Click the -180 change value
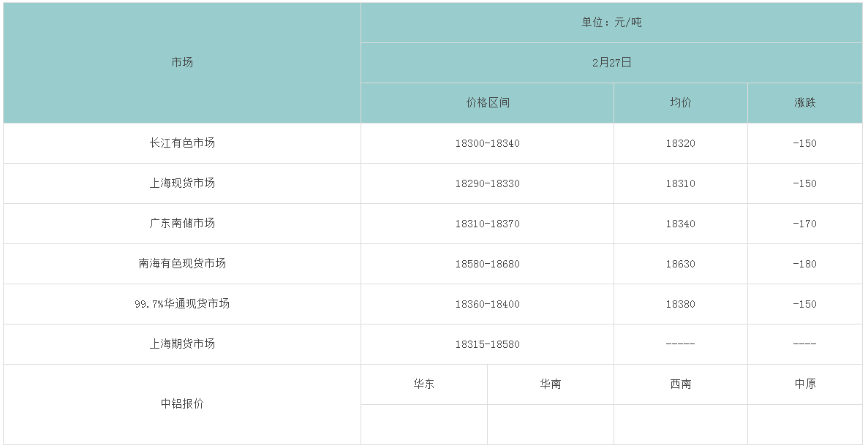This screenshot has width=868, height=448. click(x=804, y=264)
